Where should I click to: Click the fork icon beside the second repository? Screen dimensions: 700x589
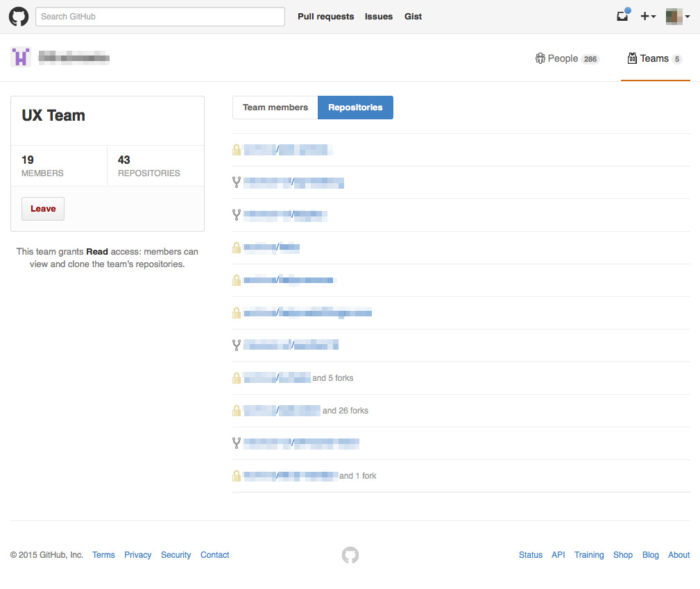click(237, 182)
